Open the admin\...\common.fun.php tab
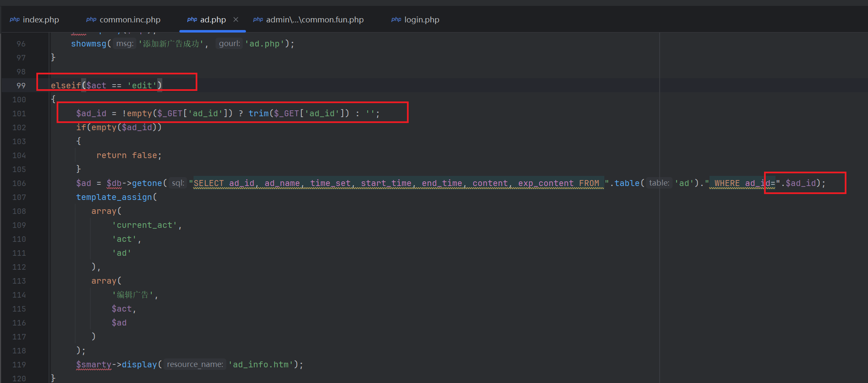868x383 pixels. [x=308, y=19]
